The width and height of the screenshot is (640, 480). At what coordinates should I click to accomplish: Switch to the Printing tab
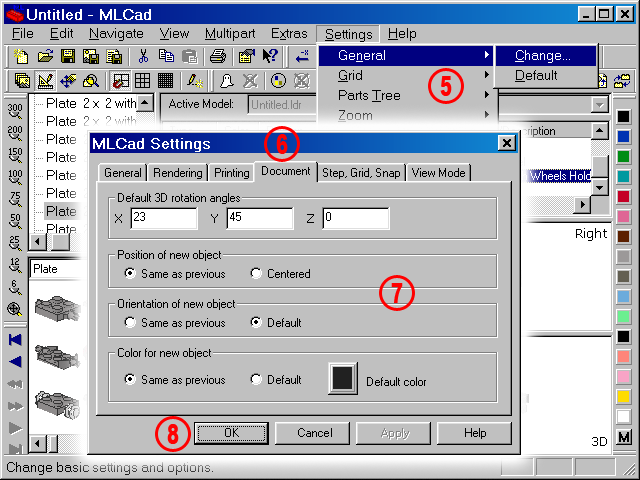[231, 173]
